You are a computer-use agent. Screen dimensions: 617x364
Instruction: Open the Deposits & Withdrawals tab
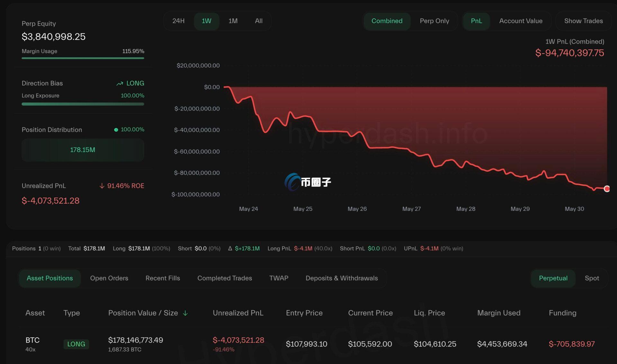[342, 278]
